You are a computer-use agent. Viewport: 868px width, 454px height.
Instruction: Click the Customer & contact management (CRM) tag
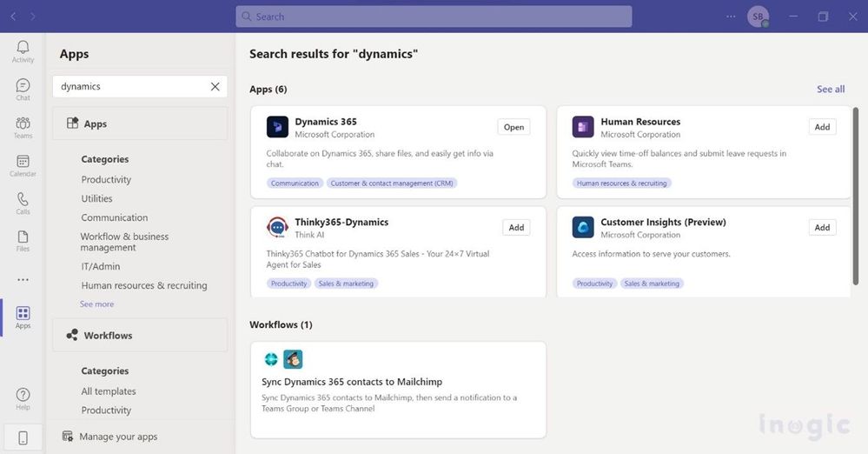click(x=392, y=183)
